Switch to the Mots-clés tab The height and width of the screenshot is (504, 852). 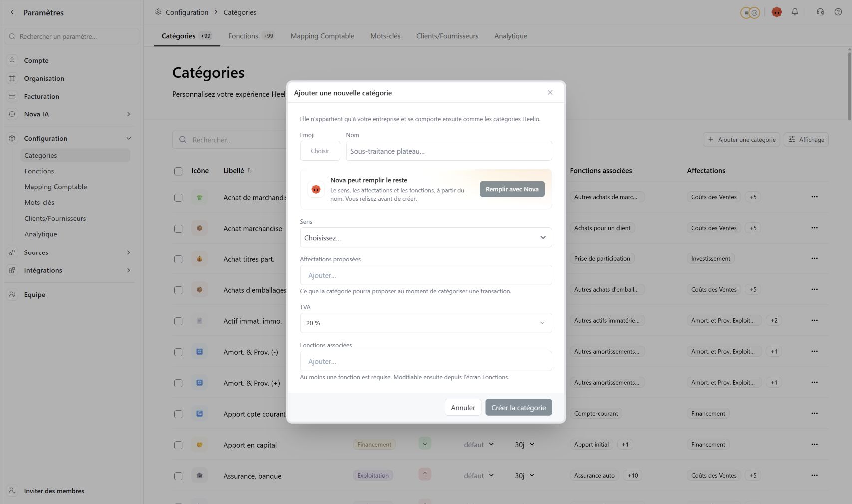point(385,36)
